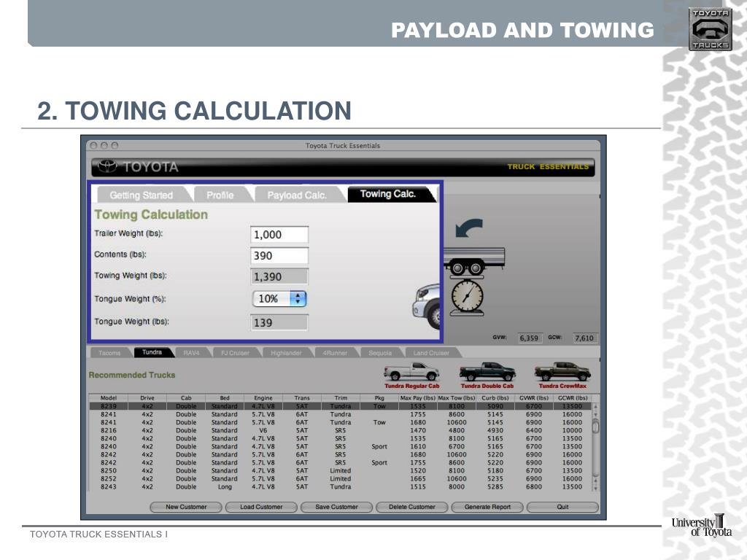
Task: Select the highlighted 8239 Tundra Tow row
Action: point(340,406)
